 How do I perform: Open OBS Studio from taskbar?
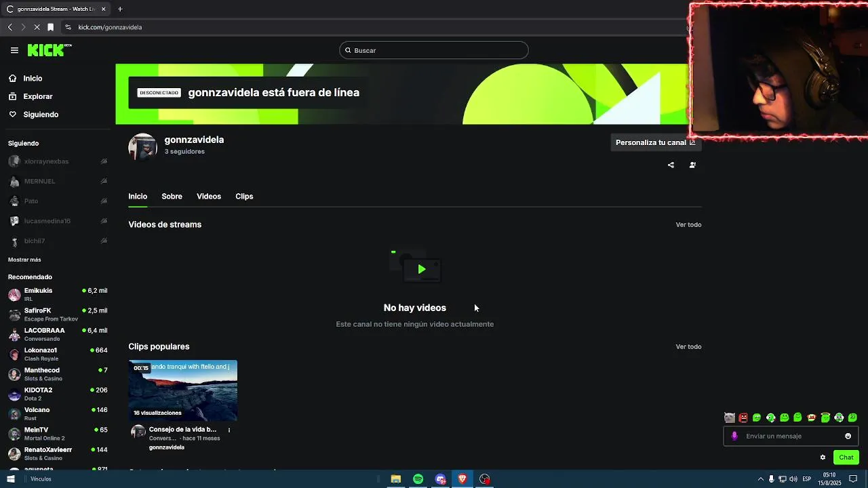click(x=485, y=479)
